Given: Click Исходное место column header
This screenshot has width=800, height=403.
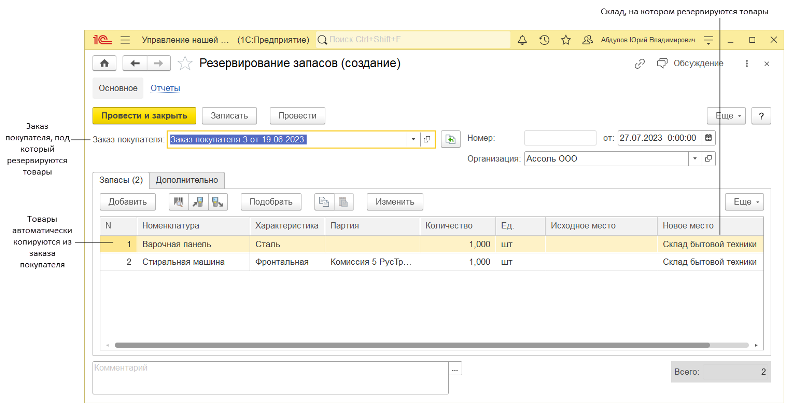Looking at the screenshot, I should pyautogui.click(x=602, y=225).
